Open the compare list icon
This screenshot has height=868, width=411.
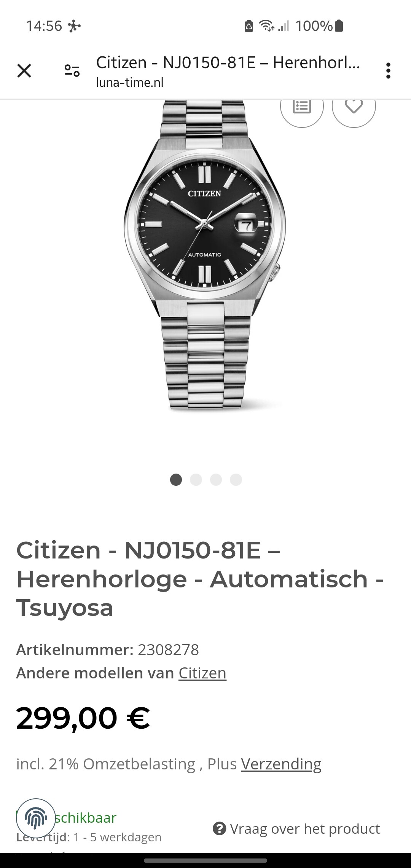302,106
